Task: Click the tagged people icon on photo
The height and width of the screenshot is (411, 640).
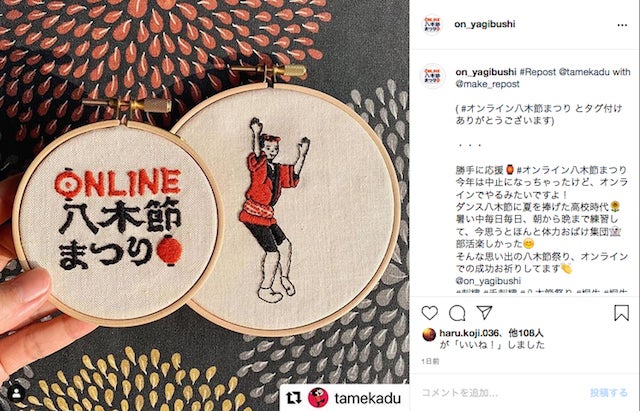Action: (17, 393)
